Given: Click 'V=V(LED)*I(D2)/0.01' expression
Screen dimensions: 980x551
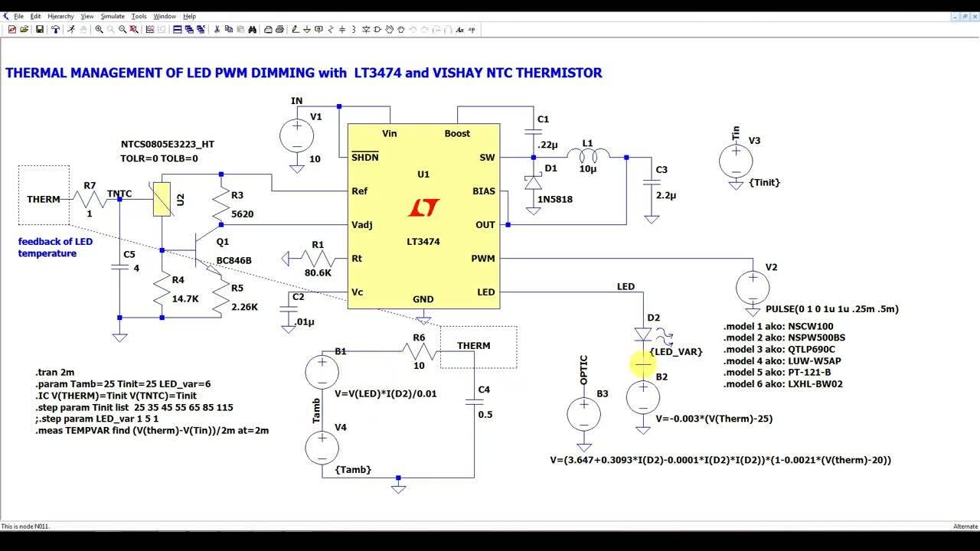Looking at the screenshot, I should coord(386,393).
